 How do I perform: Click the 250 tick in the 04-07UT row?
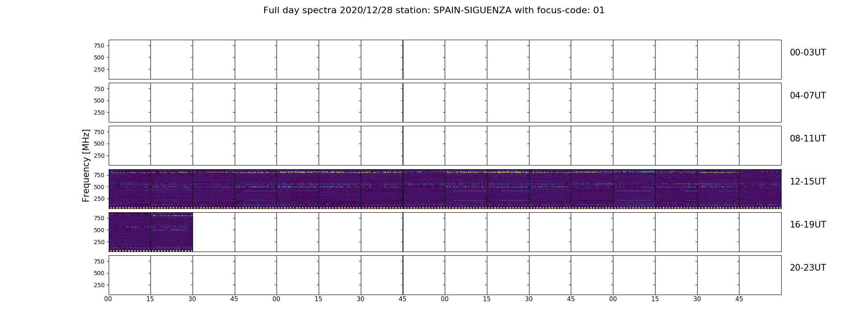99,113
